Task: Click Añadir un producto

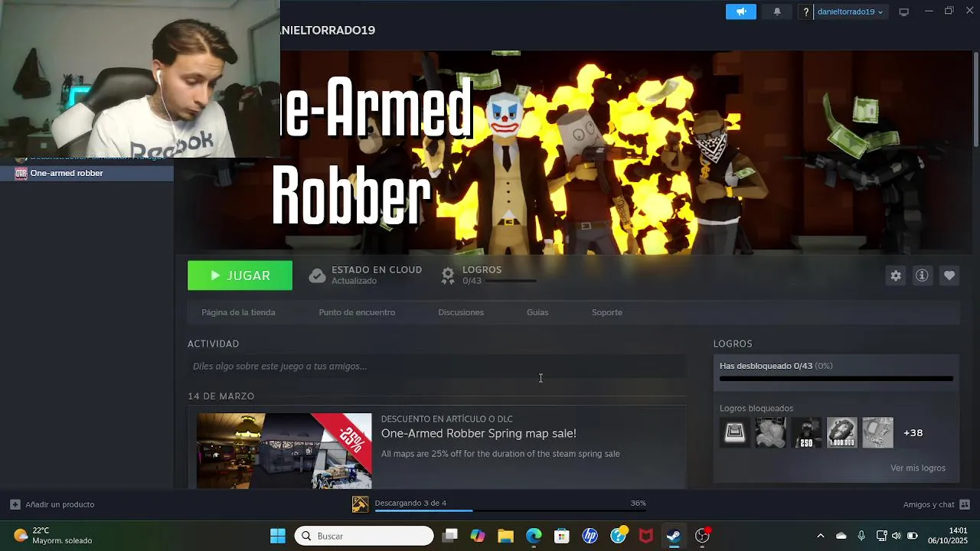Action: click(52, 504)
